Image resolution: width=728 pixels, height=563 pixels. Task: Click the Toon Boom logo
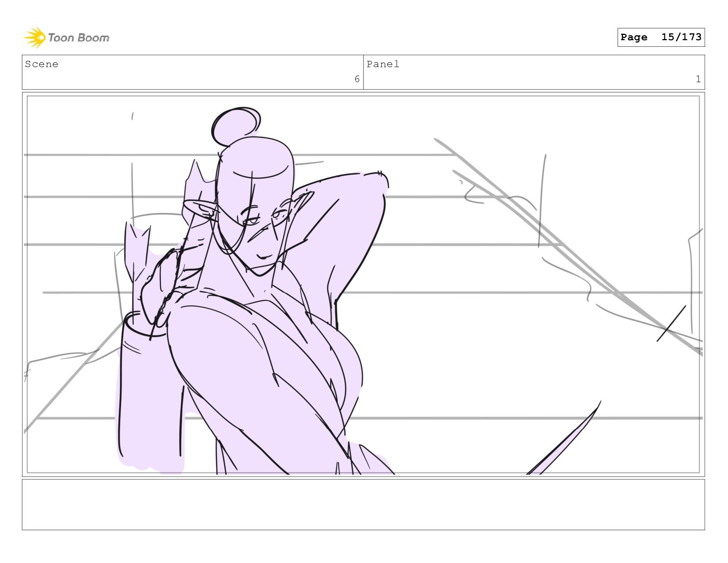pos(66,38)
